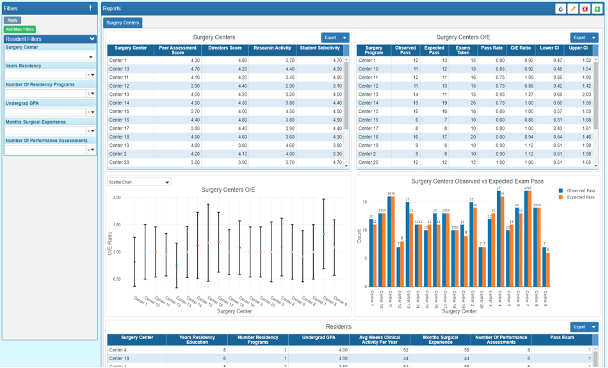Click Expected Pass column header
This screenshot has width=608, height=368.
434,50
